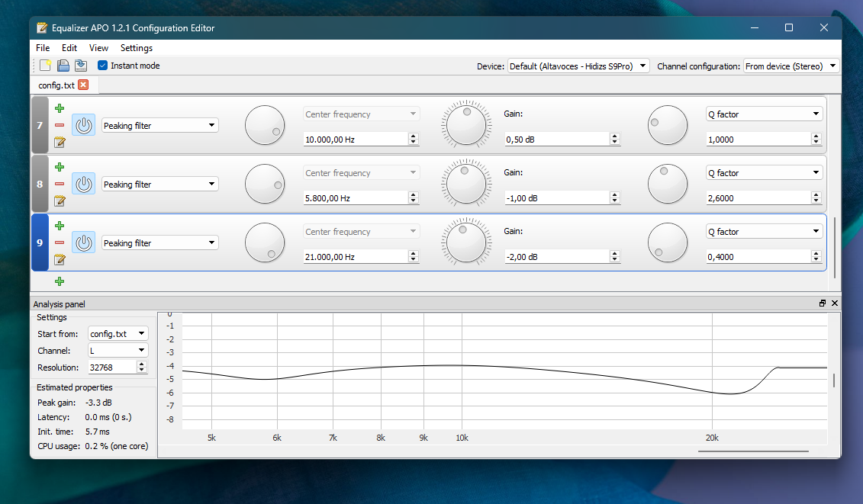Toggle power for filter 8
Screen dimensions: 863x504
pos(84,184)
